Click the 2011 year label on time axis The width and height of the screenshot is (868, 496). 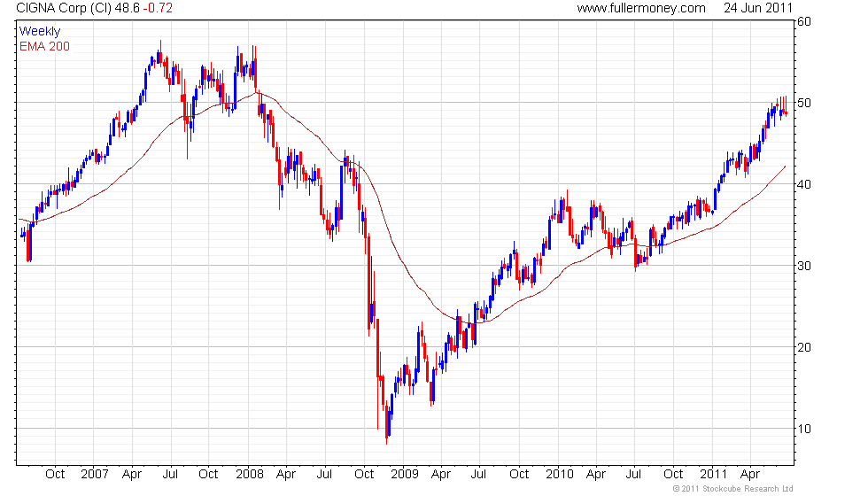pos(714,475)
